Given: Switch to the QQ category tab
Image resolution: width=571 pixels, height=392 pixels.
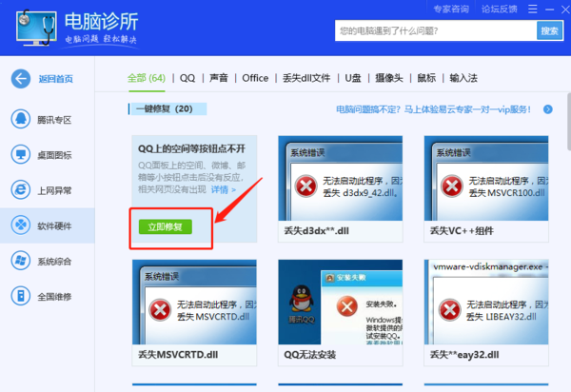Looking at the screenshot, I should 187,78.
